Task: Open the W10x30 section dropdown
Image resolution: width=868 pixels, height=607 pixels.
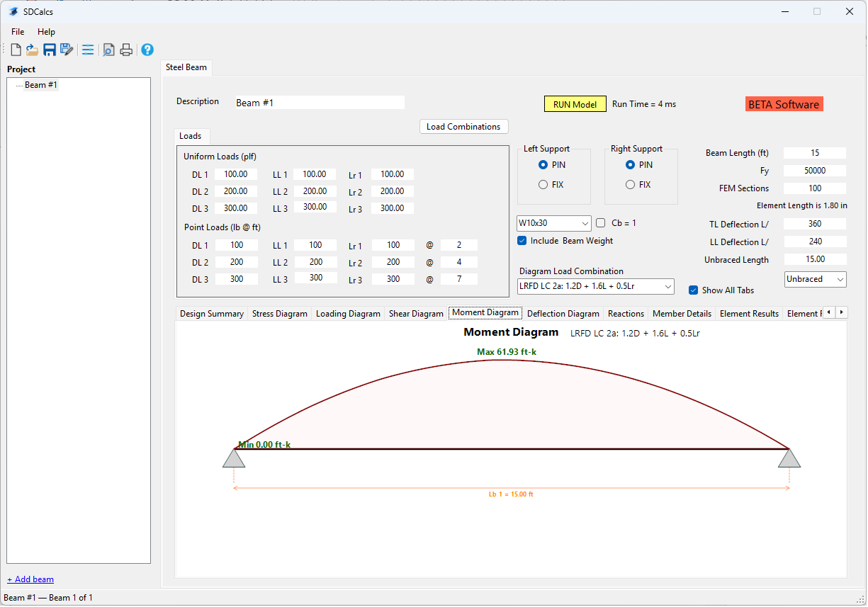Action: [x=554, y=223]
